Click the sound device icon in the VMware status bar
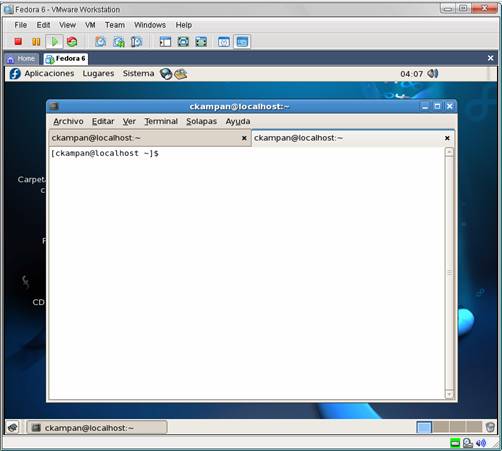 tap(481, 443)
